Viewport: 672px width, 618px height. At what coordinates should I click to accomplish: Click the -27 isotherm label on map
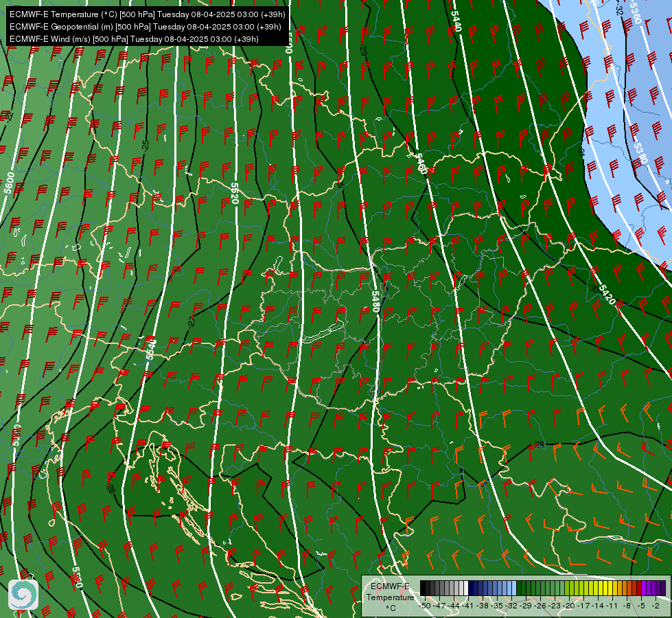pyautogui.click(x=192, y=321)
